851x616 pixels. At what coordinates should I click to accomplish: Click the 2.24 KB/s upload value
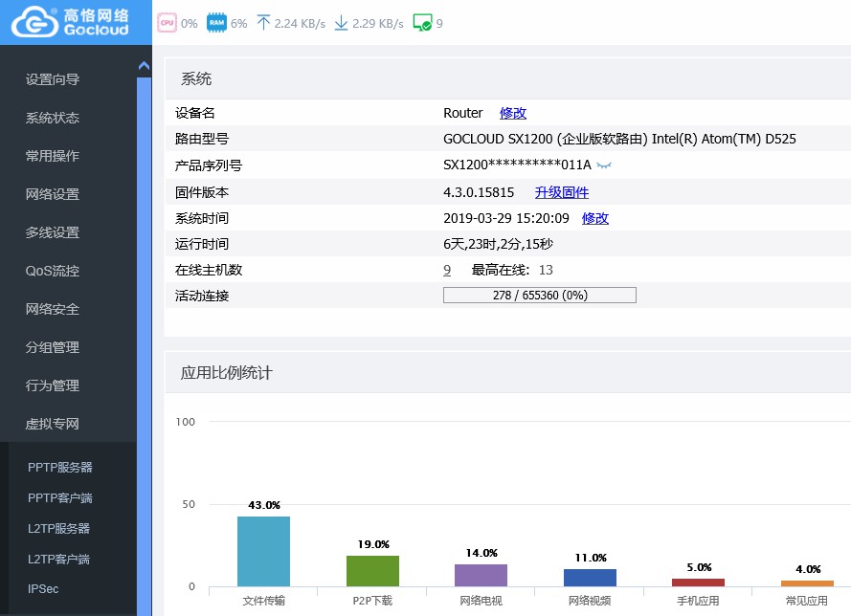pyautogui.click(x=300, y=23)
